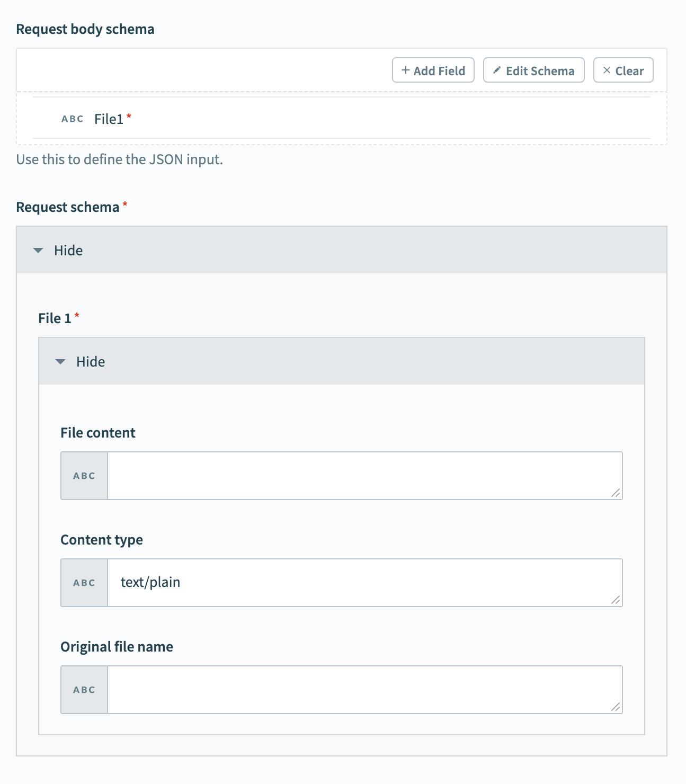Click the outer Hide header bar label
Image resolution: width=686 pixels, height=784 pixels.
click(68, 251)
